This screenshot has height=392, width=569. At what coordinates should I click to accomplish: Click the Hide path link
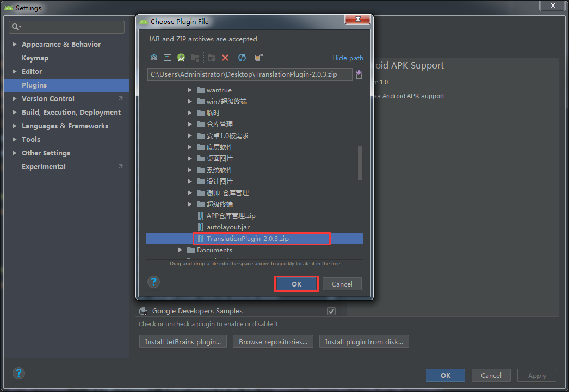point(348,58)
